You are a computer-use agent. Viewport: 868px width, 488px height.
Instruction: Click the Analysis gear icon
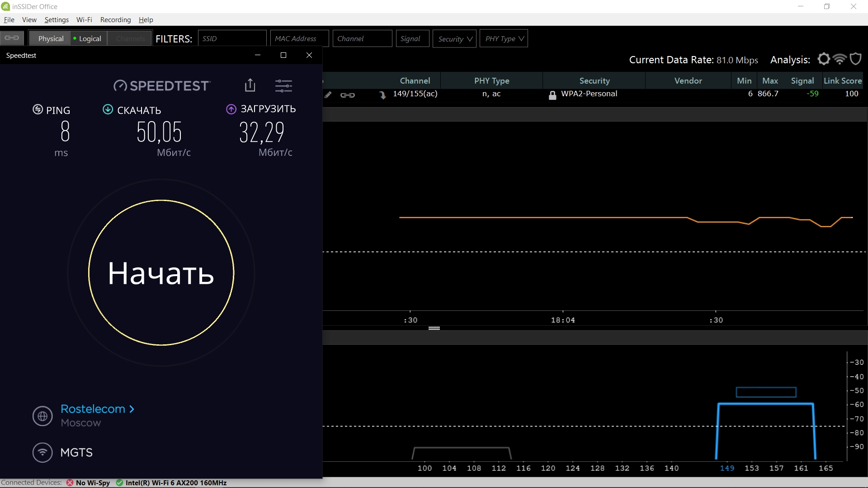click(824, 59)
